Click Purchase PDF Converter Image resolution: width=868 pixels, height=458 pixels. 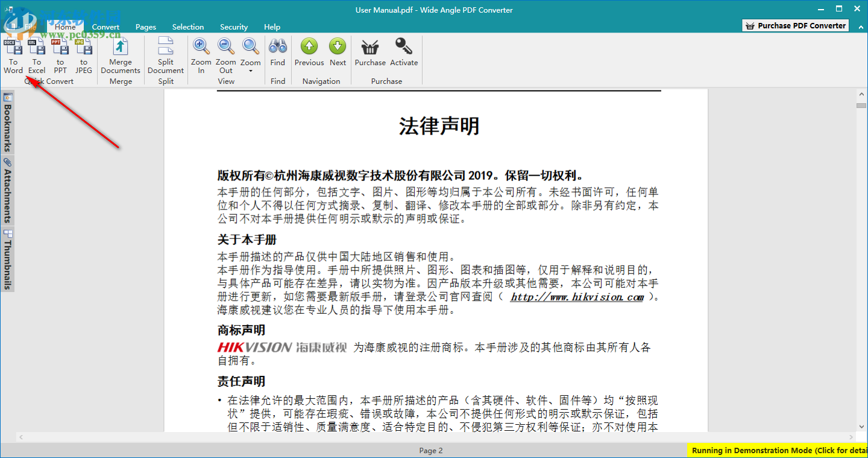(x=794, y=25)
